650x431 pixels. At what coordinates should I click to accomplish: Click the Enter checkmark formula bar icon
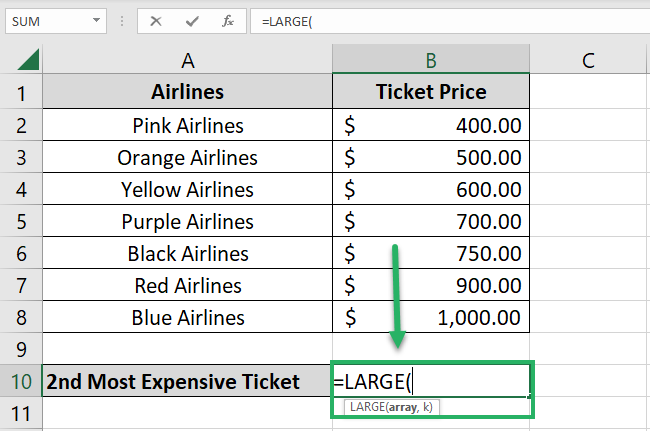tap(192, 21)
